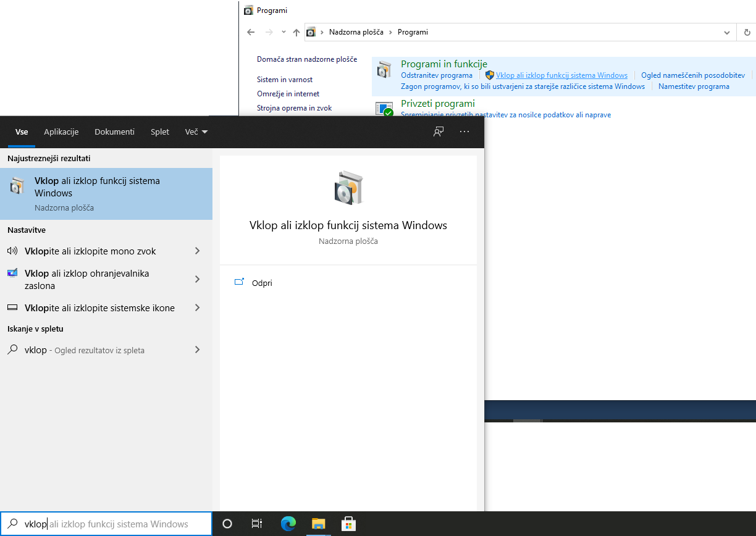Switch to the Aplikacije tab
Viewport: 756px width, 536px height.
(61, 132)
